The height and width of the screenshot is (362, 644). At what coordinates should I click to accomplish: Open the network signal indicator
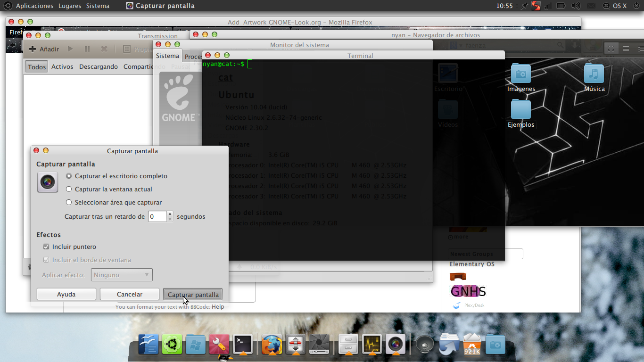click(x=547, y=6)
